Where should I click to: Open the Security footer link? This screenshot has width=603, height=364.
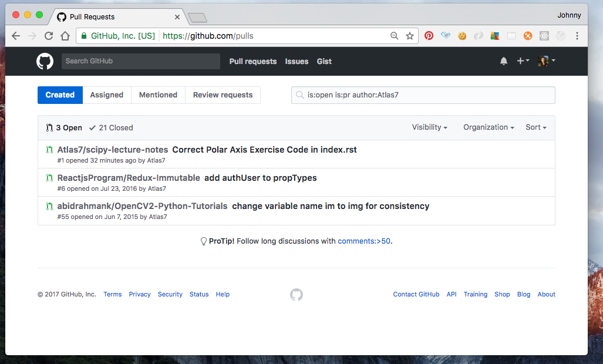(x=170, y=294)
